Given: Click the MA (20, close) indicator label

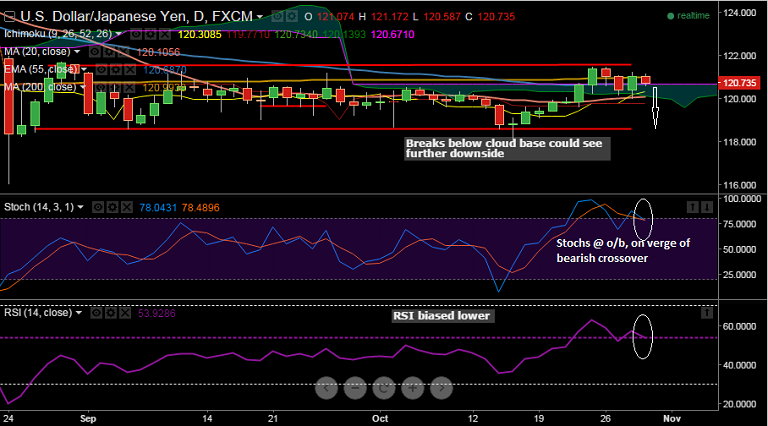Looking at the screenshot, I should [x=37, y=51].
